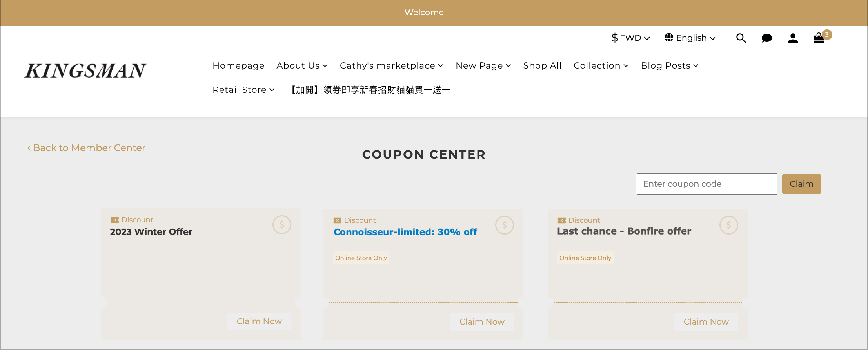The image size is (868, 350).
Task: Expand the Blog Posts menu
Action: (670, 65)
